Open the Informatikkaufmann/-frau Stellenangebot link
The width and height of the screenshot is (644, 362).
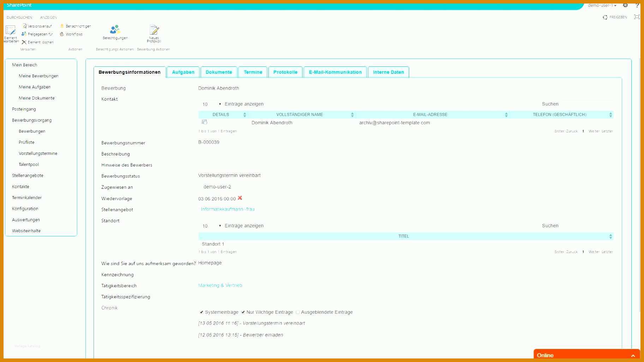228,209
